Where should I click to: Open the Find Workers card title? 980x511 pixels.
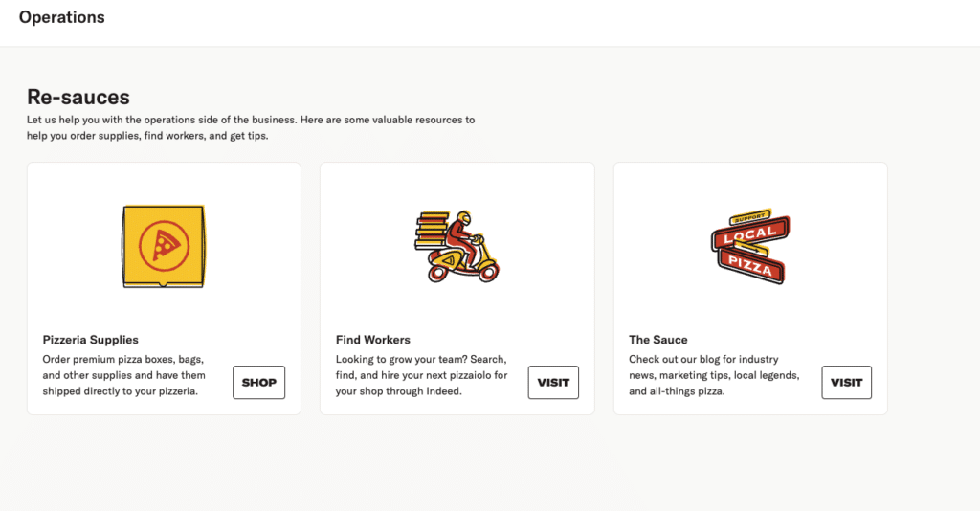(373, 340)
